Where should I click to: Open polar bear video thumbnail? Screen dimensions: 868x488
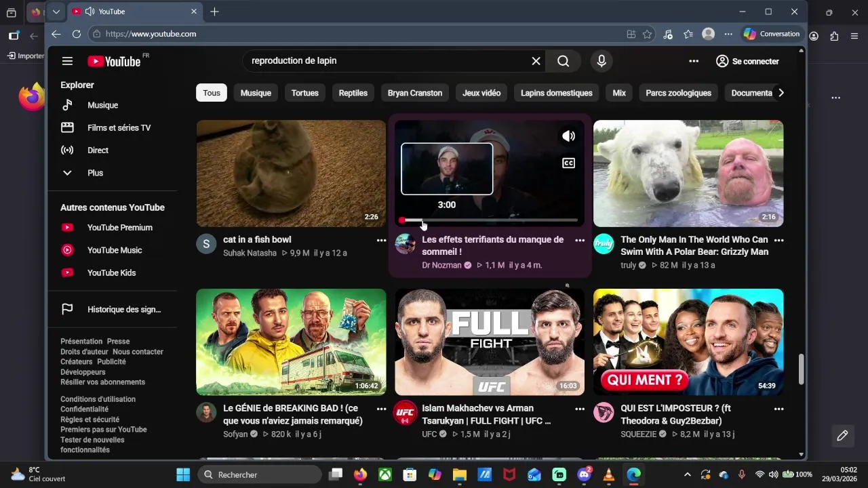[x=688, y=174]
